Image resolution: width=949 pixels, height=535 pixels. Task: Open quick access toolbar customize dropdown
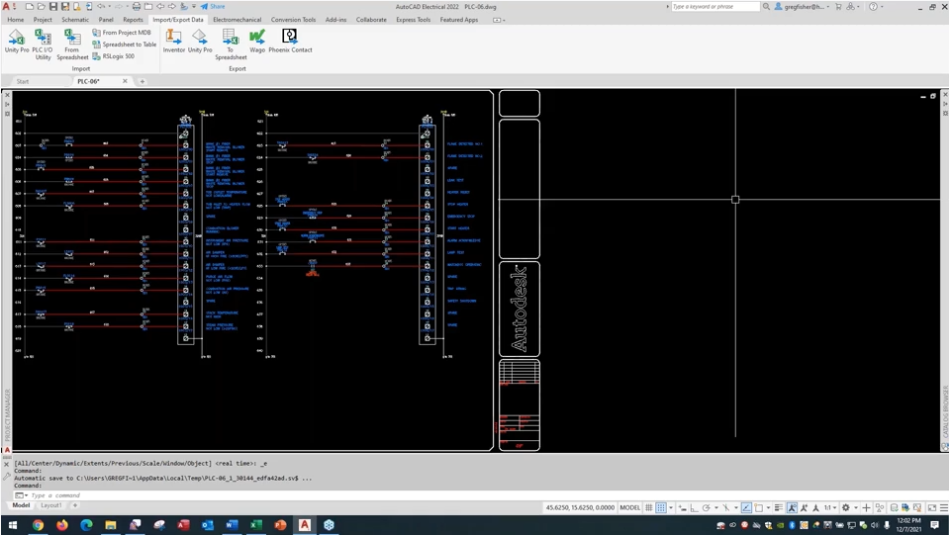(194, 7)
